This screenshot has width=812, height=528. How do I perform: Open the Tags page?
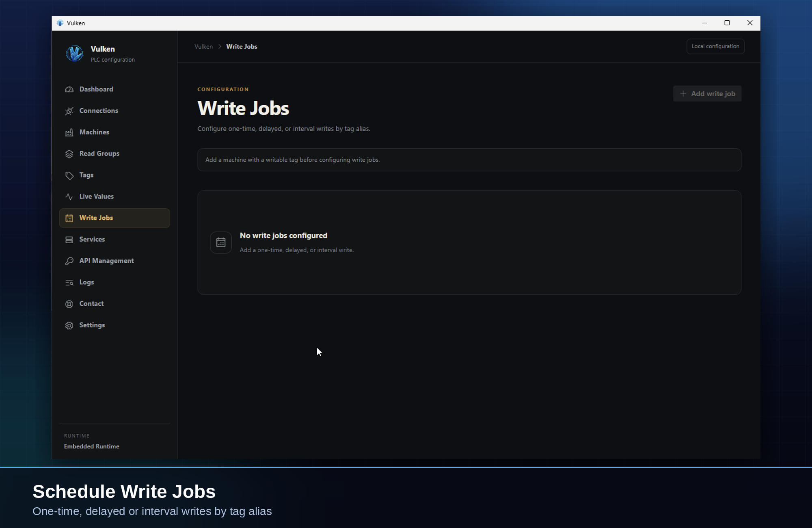(114, 175)
